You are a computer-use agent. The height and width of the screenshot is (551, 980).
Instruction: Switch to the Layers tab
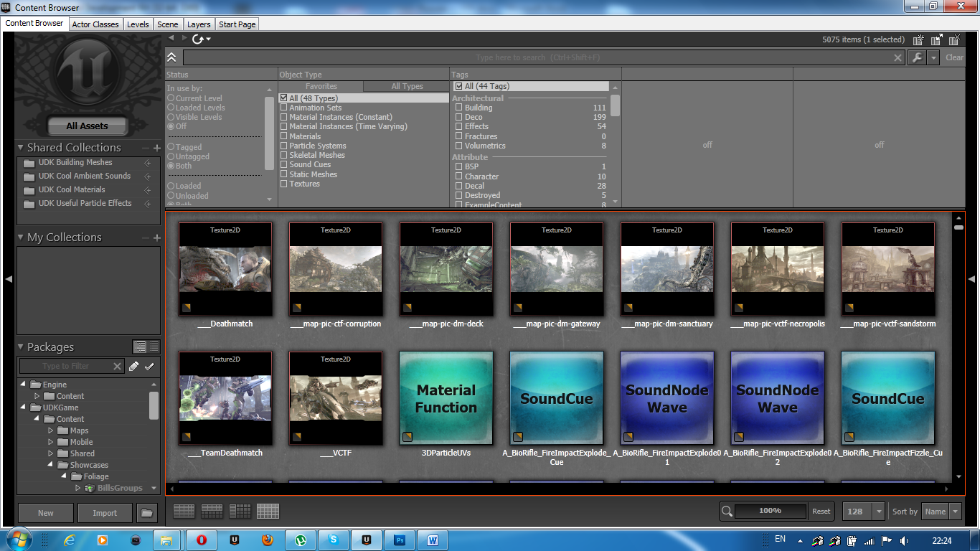199,24
